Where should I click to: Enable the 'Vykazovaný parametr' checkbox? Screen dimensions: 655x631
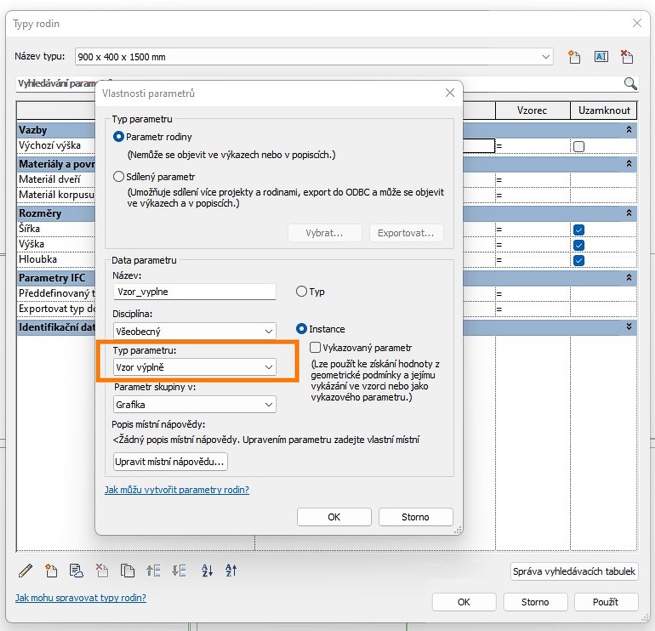[315, 347]
